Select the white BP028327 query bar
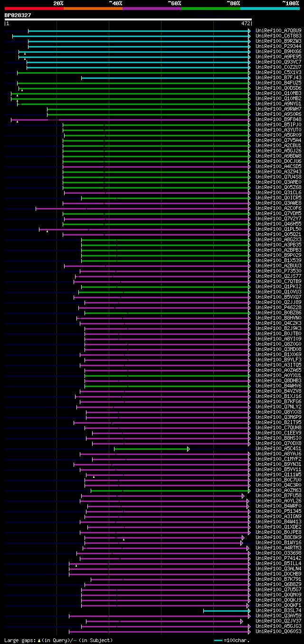The width and height of the screenshot is (304, 644). click(128, 19)
